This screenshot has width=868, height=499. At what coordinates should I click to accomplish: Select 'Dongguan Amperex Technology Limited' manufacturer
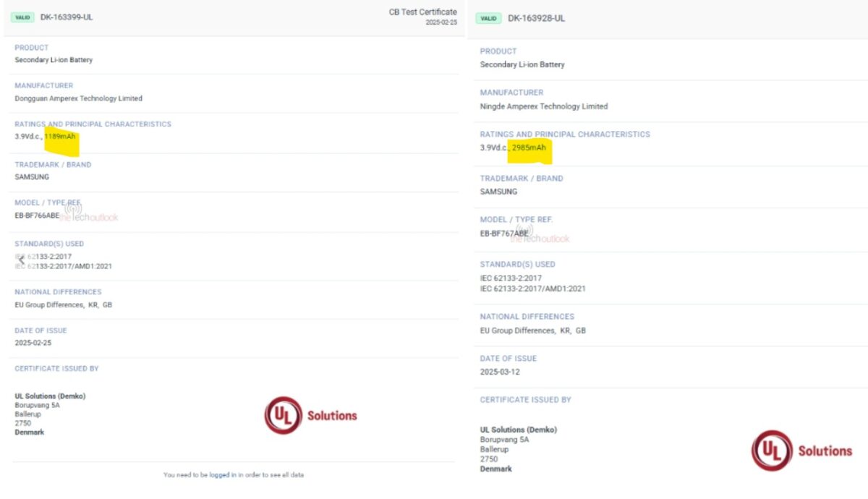click(78, 98)
